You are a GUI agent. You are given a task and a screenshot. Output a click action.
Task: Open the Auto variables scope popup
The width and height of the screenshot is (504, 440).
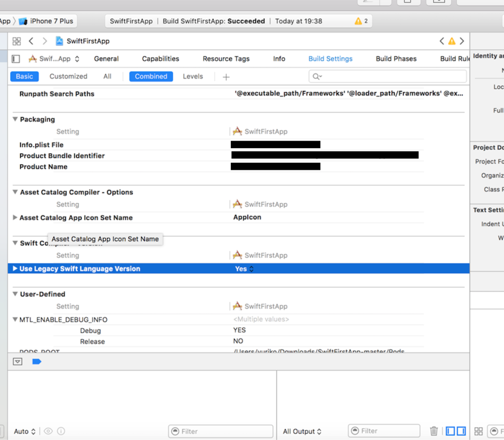coord(25,431)
